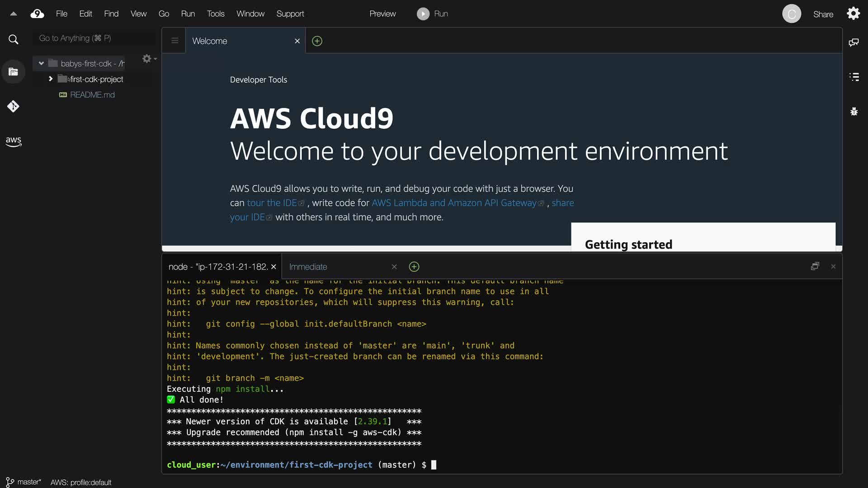The image size is (868, 488).
Task: Open the Debugger bug icon
Action: [x=854, y=111]
